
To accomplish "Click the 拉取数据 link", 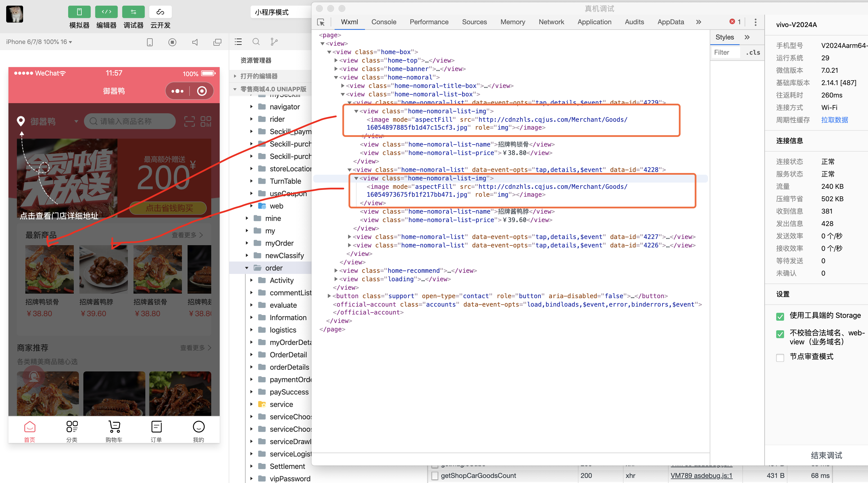I will point(834,120).
